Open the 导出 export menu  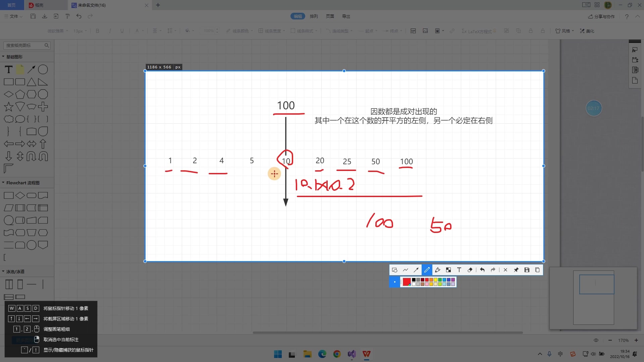pyautogui.click(x=346, y=16)
